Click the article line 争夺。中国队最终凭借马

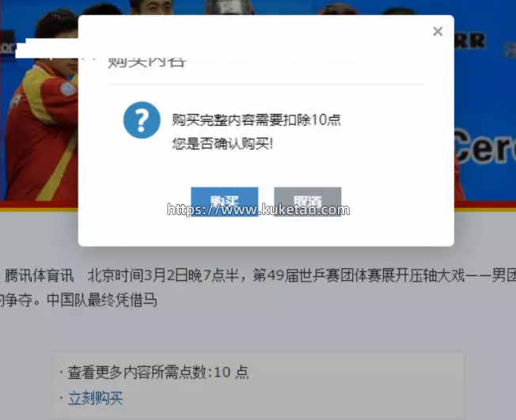[78, 300]
